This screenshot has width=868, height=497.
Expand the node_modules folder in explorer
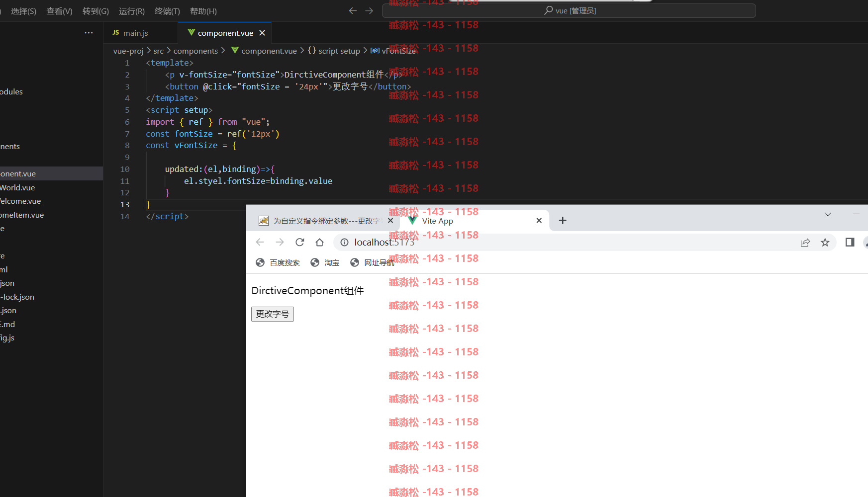pos(51,91)
